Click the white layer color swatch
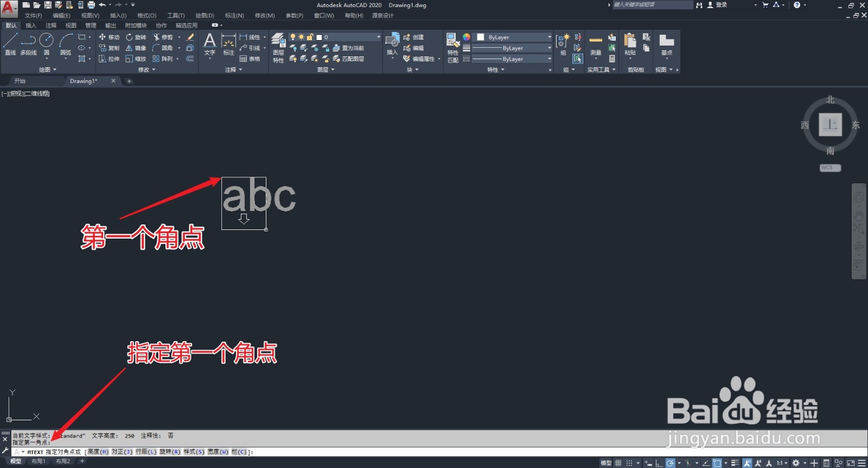Image resolution: width=868 pixels, height=468 pixels. pyautogui.click(x=319, y=37)
